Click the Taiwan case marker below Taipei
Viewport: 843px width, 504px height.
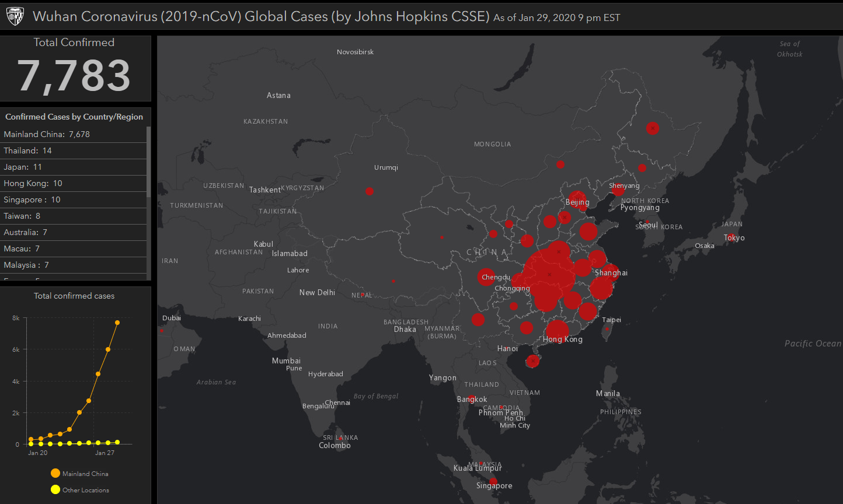607,329
